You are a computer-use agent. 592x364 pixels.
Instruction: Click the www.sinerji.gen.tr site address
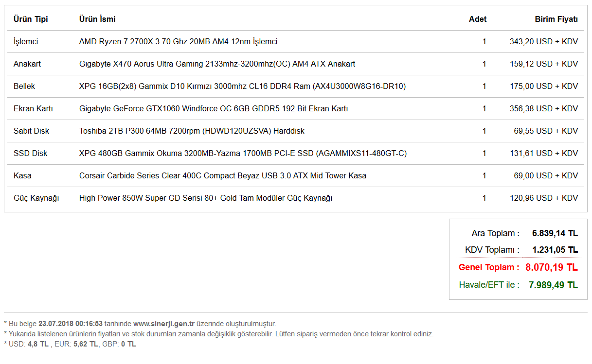point(164,324)
